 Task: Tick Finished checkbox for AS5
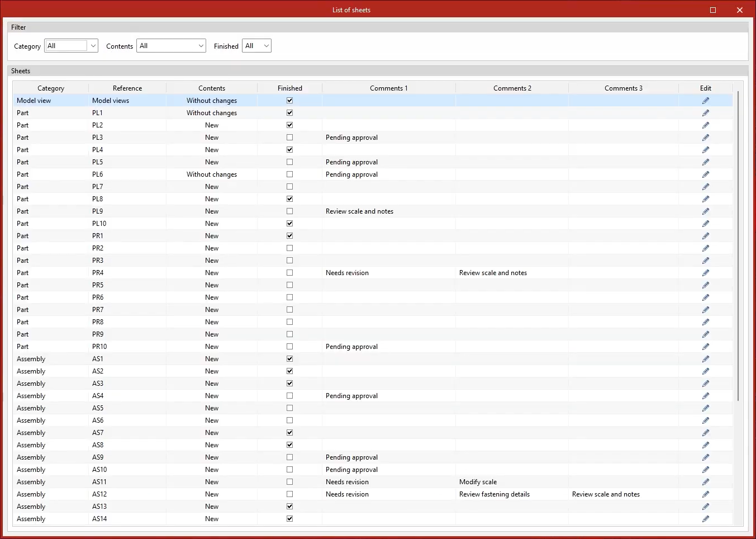click(289, 408)
